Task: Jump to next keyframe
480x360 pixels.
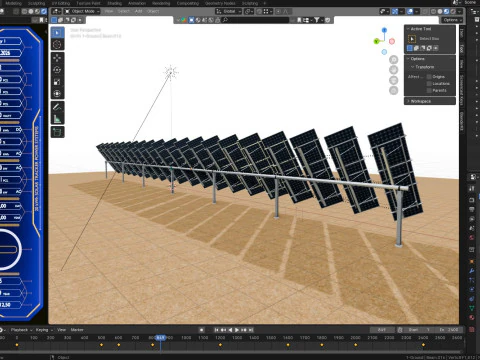Action: pyautogui.click(x=244, y=330)
